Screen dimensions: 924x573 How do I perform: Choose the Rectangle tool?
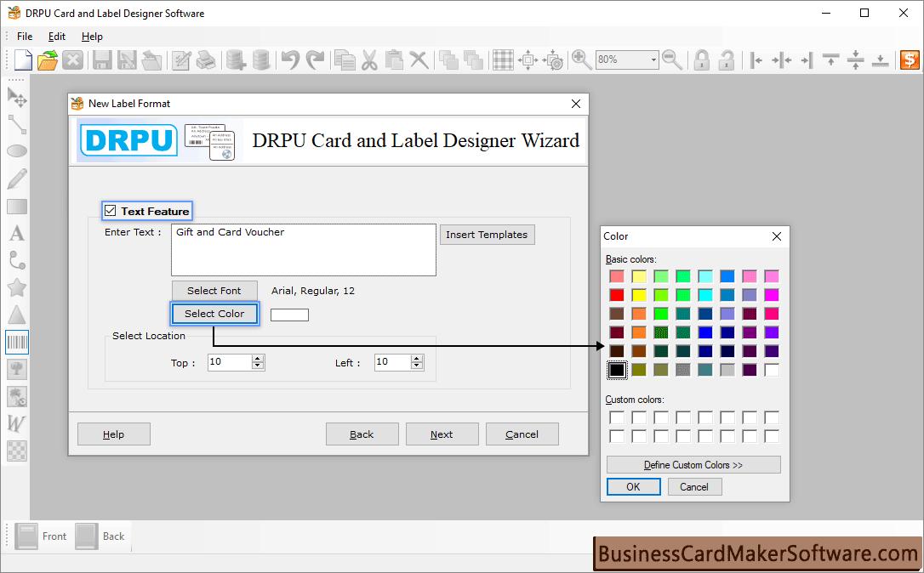[17, 206]
